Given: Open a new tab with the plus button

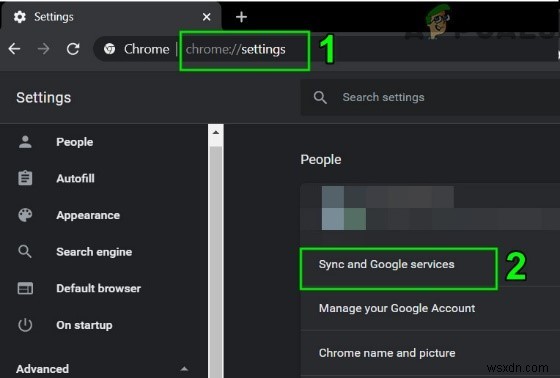Looking at the screenshot, I should pos(241,17).
